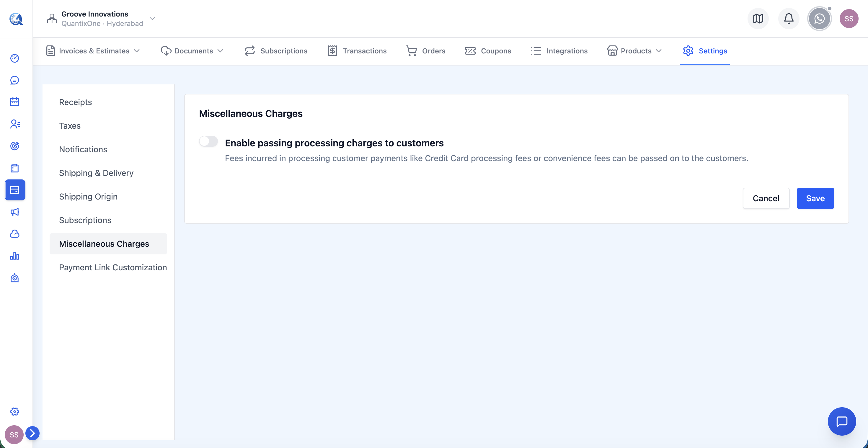Screen dimensions: 868x448
Task: Click the contacts icon in left sidebar
Action: 14,124
